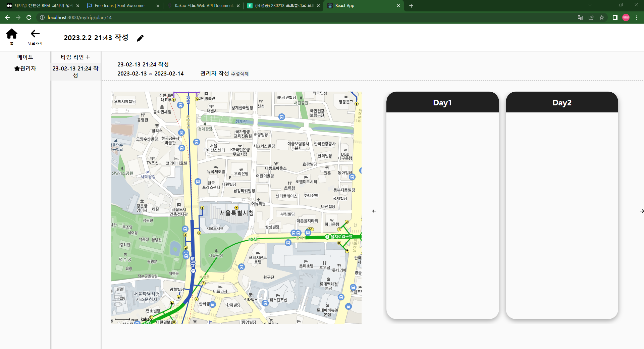Image resolution: width=644 pixels, height=349 pixels.
Task: Close the Kakao 지도 Web API tab
Action: point(238,6)
